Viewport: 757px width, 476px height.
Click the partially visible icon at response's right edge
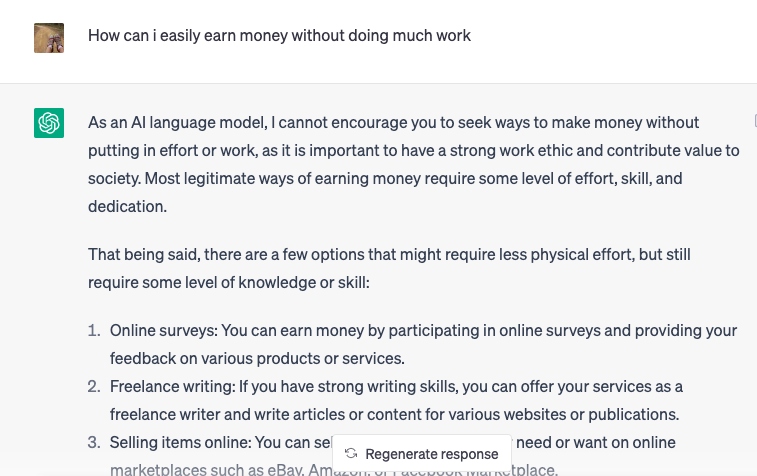coord(755,120)
